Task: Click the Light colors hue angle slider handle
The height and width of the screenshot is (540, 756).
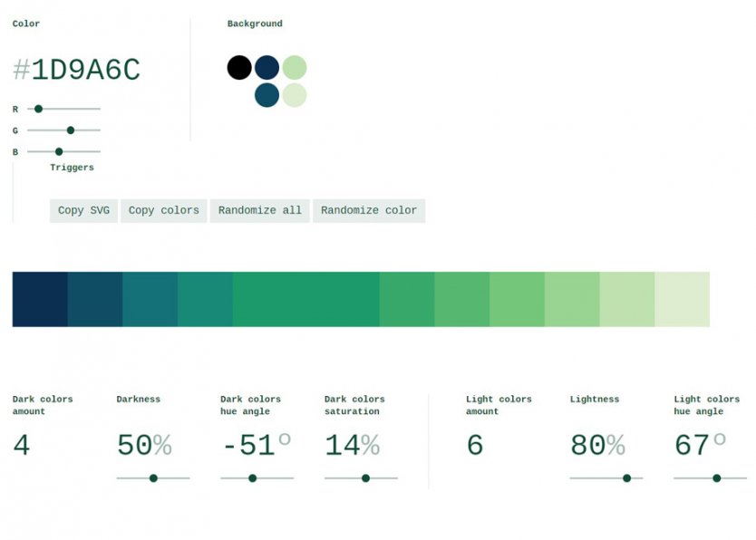Action: coord(718,477)
